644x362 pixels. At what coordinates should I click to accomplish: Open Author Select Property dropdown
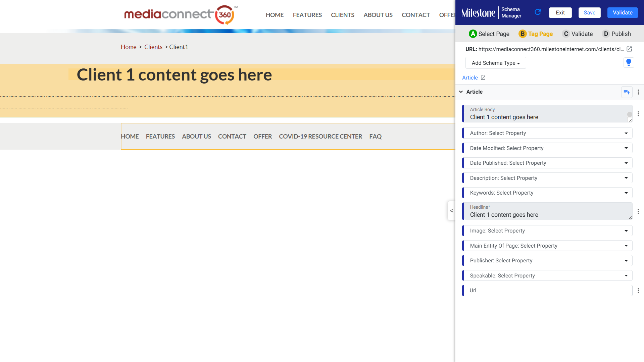547,133
